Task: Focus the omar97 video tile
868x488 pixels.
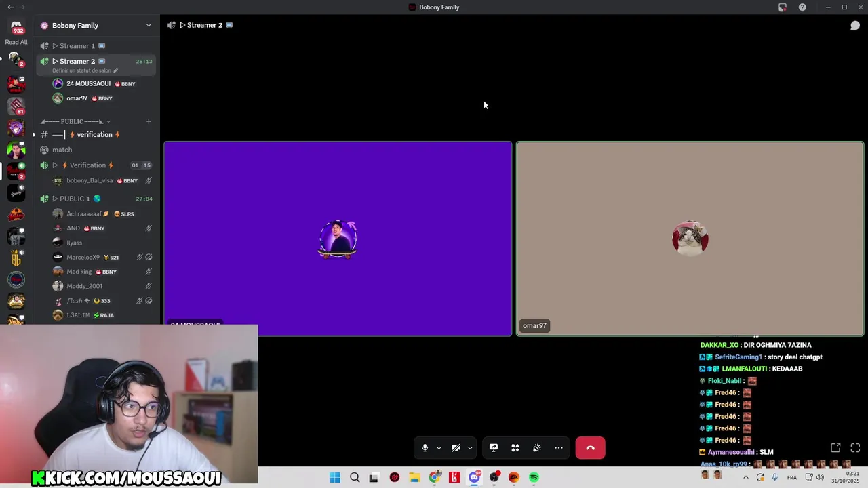Action: pos(690,239)
